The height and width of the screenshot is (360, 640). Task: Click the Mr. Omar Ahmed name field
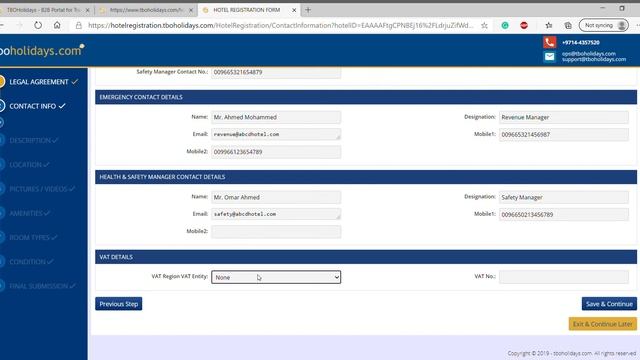click(x=276, y=197)
